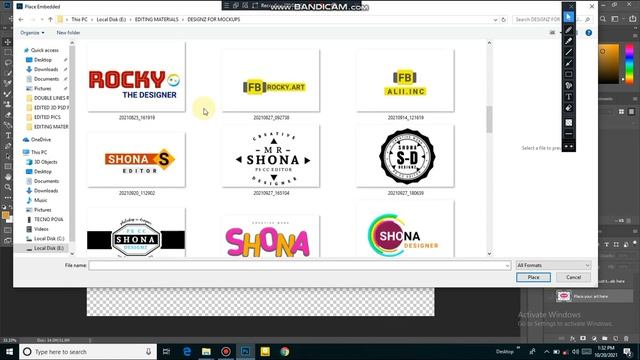
Task: Expand the File name history dropdown
Action: tap(507, 266)
